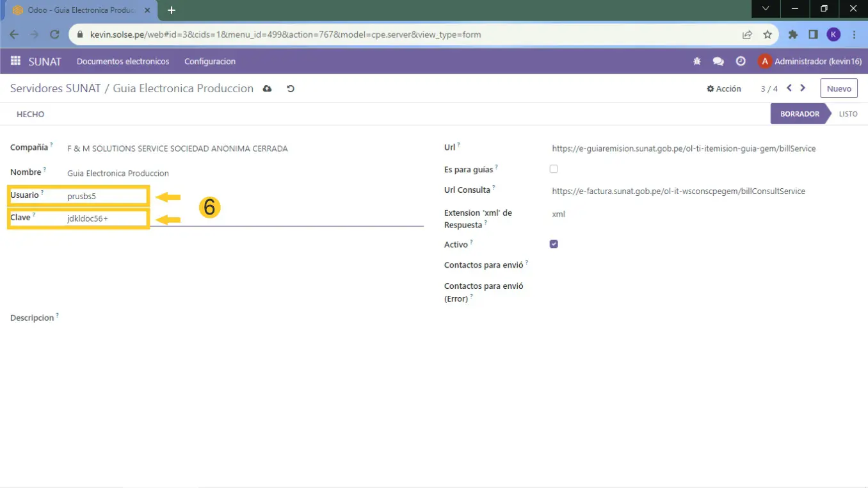This screenshot has width=868, height=488.
Task: Click the Nuevo button
Action: pos(839,89)
